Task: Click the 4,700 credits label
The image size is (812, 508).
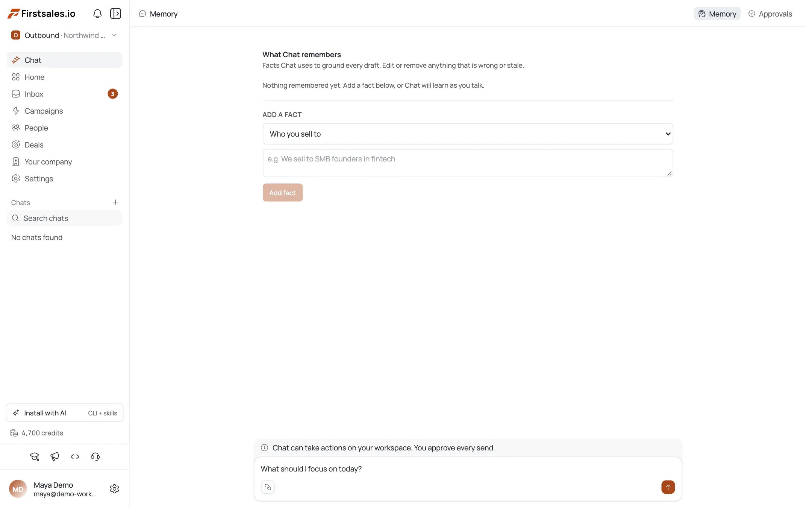Action: pos(42,433)
